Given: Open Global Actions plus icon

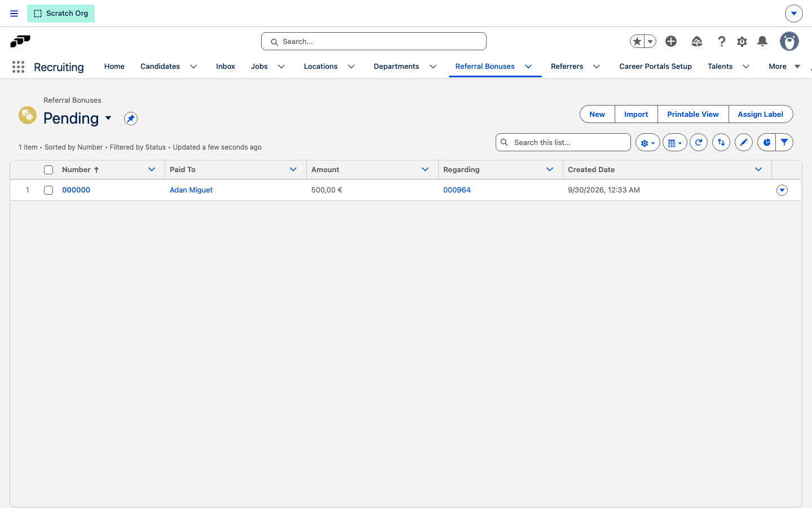Looking at the screenshot, I should [x=671, y=41].
